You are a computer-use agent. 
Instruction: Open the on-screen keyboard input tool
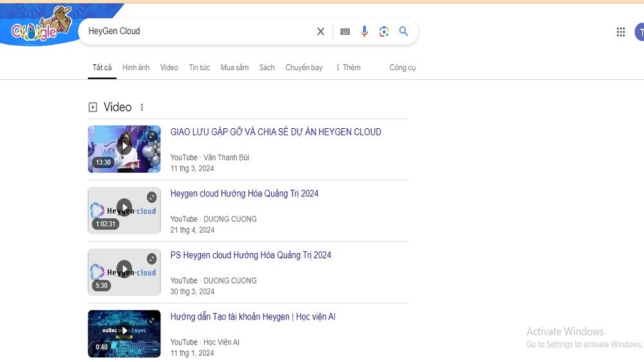coord(345,32)
